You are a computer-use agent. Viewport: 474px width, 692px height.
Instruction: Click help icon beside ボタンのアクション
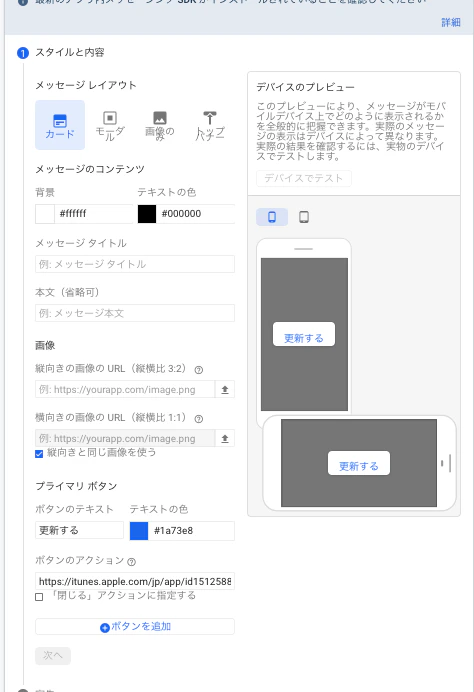pyautogui.click(x=132, y=562)
